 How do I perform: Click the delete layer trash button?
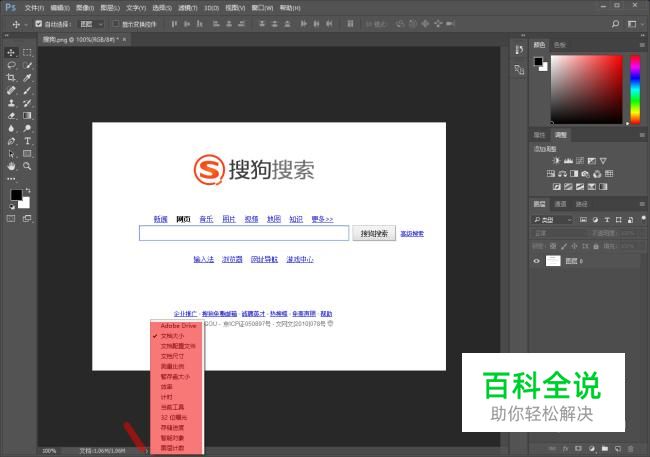pyautogui.click(x=631, y=449)
